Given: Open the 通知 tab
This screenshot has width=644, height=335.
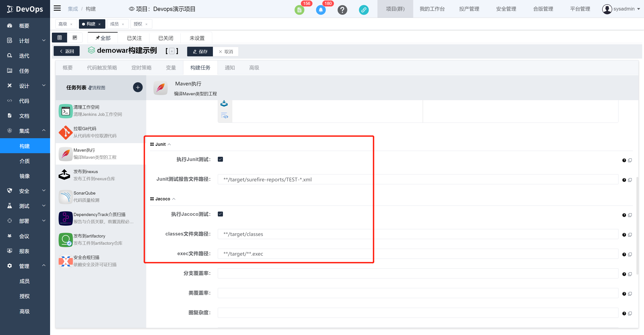Looking at the screenshot, I should [x=229, y=68].
